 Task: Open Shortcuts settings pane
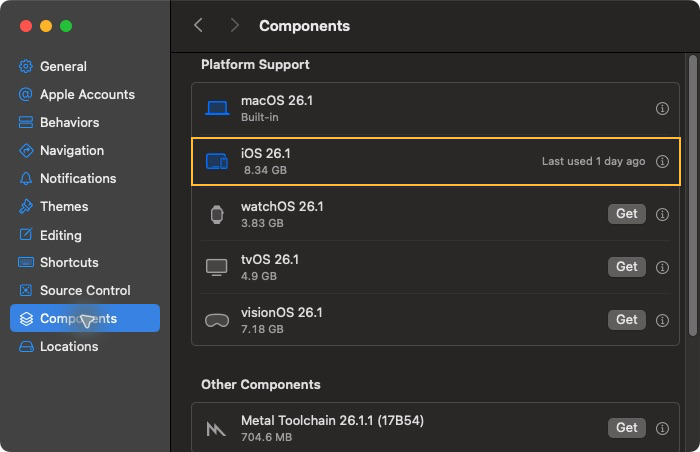point(85,262)
